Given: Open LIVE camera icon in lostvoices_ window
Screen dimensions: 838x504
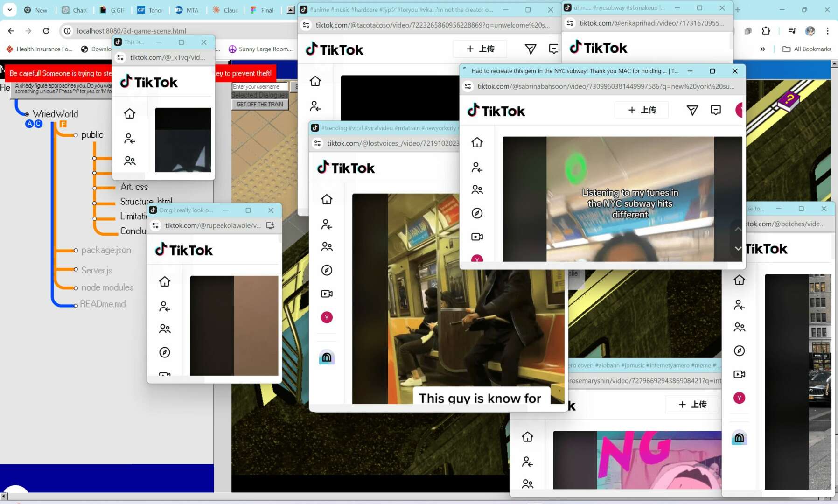Looking at the screenshot, I should click(x=327, y=294).
